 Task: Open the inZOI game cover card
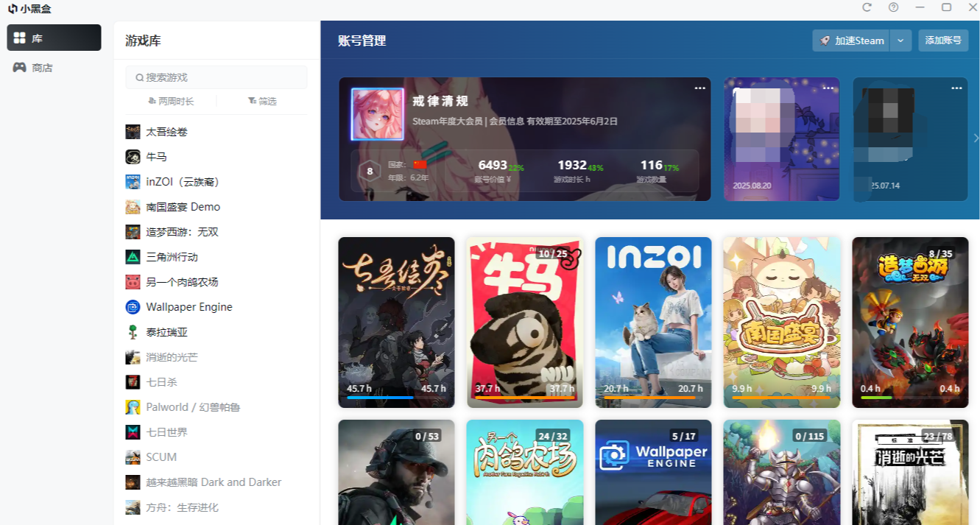click(653, 322)
